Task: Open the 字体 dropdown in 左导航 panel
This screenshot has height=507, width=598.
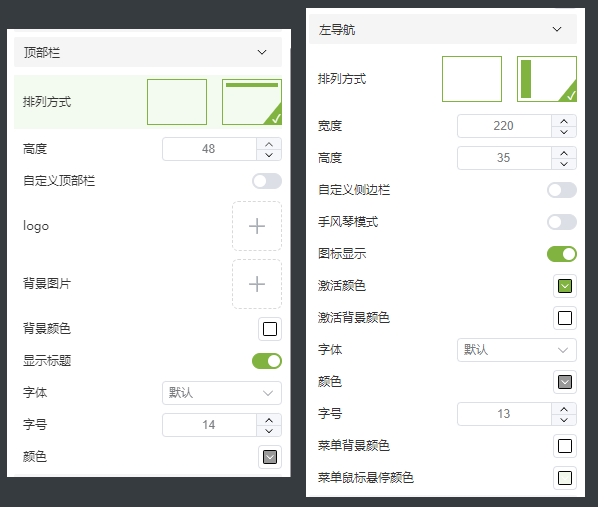Action: pos(517,350)
